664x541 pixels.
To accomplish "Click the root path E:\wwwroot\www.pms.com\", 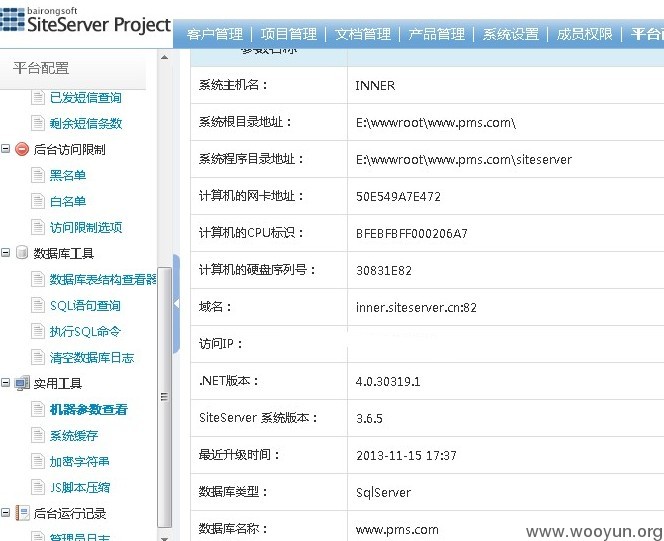I will coord(436,123).
